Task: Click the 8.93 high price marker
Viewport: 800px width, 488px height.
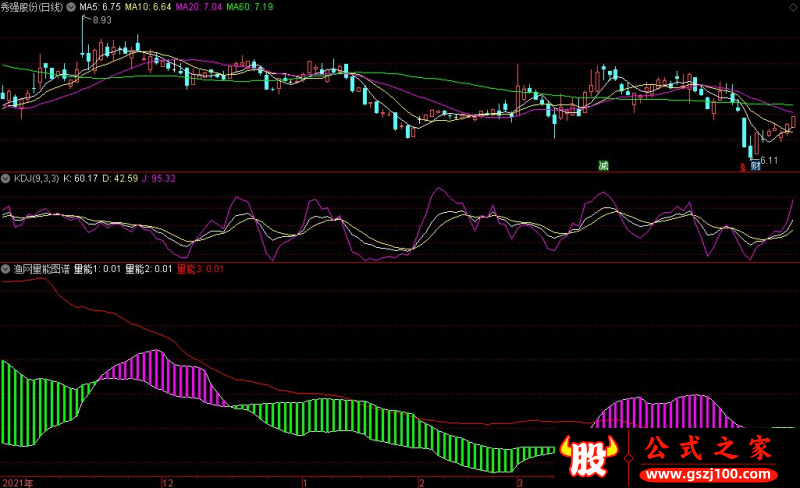Action: click(x=102, y=20)
